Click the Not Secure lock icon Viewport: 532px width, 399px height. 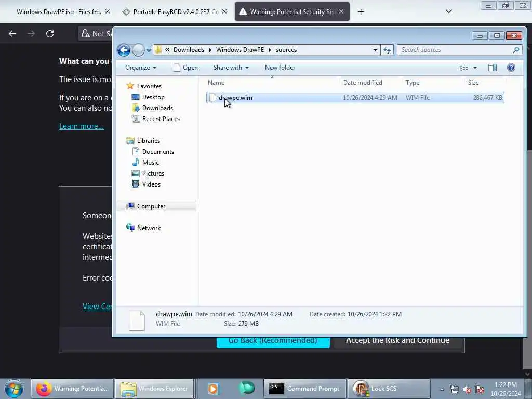click(85, 34)
